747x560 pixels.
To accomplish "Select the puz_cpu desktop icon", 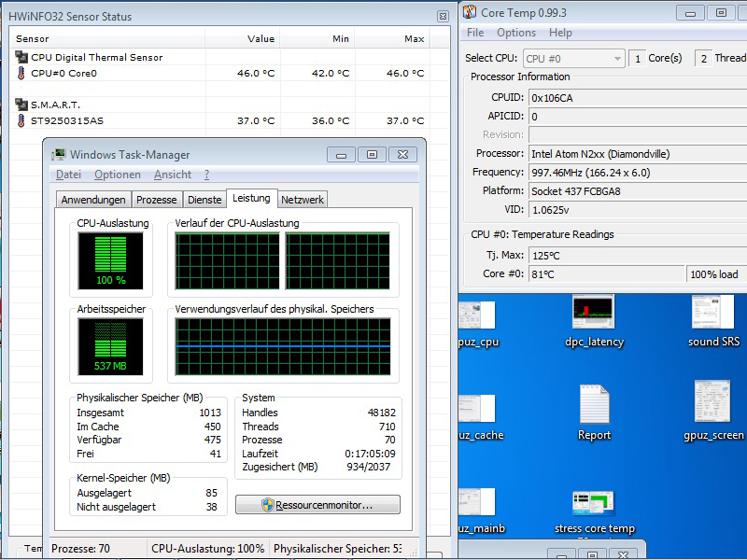I will tap(478, 325).
